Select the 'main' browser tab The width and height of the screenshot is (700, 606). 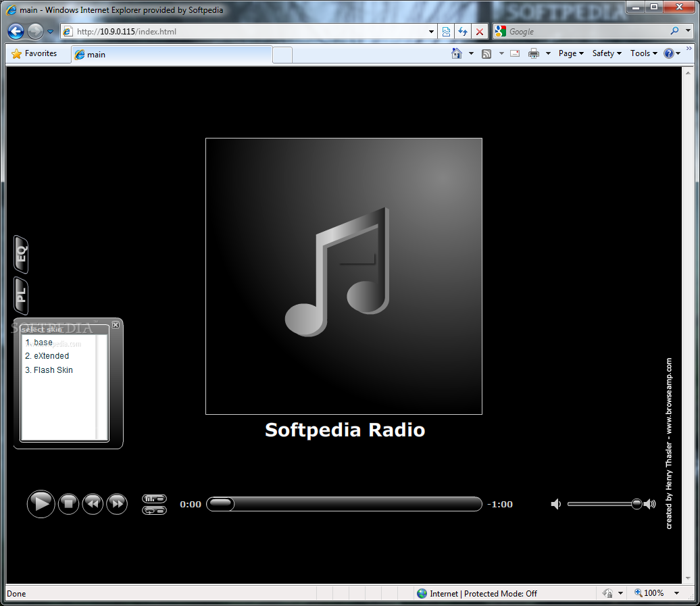(172, 55)
